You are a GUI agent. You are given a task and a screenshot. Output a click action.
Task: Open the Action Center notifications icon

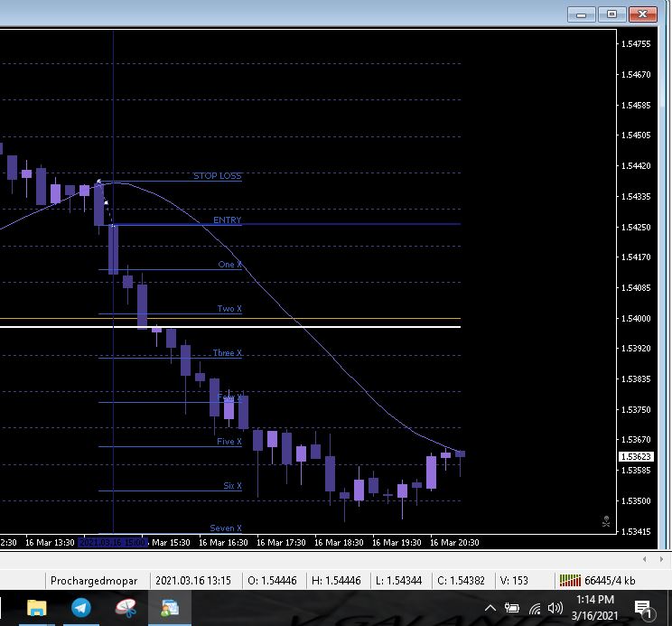[644, 609]
